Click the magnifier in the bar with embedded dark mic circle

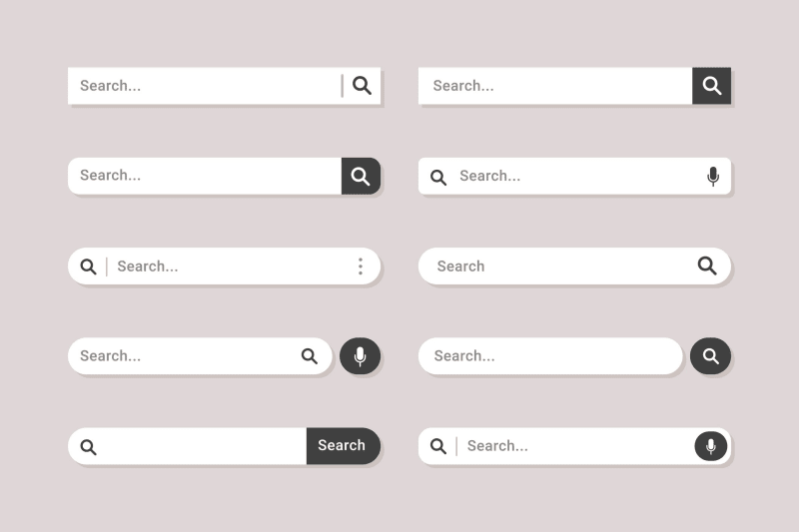tap(438, 446)
